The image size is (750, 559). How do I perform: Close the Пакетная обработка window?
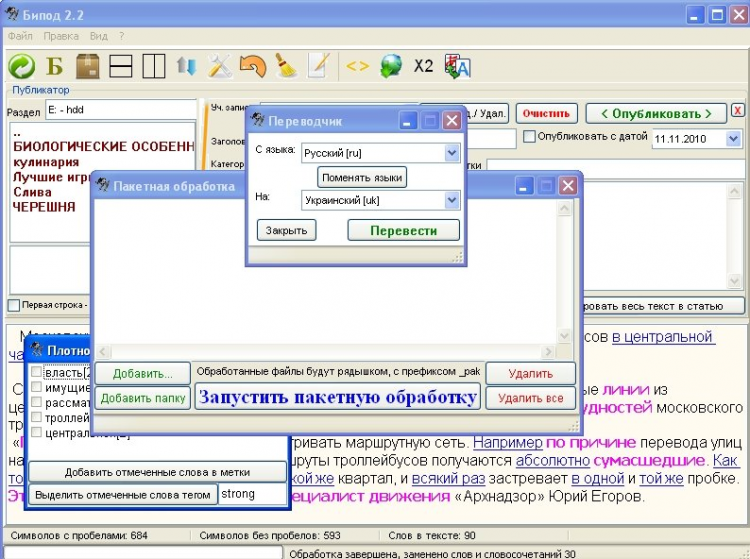(x=568, y=186)
